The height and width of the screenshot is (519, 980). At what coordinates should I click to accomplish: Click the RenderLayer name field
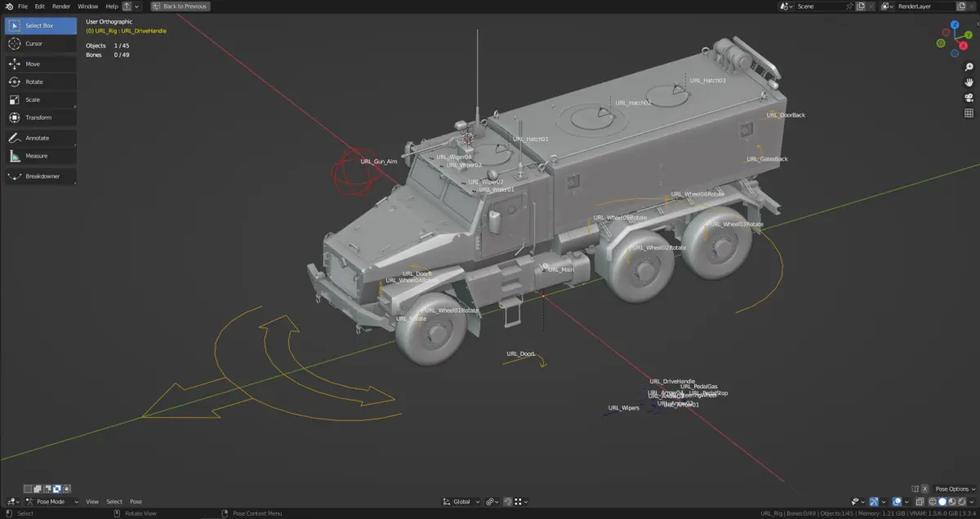[x=924, y=6]
